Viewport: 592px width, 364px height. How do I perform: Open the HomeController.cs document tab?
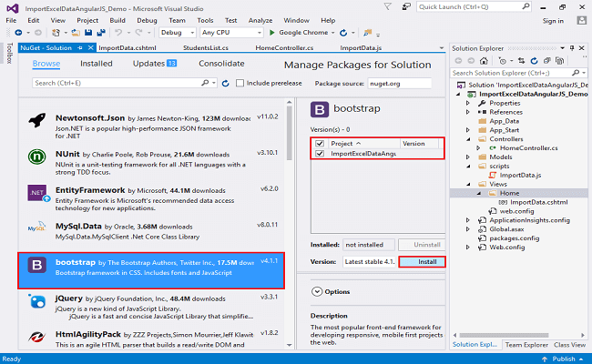(x=284, y=48)
